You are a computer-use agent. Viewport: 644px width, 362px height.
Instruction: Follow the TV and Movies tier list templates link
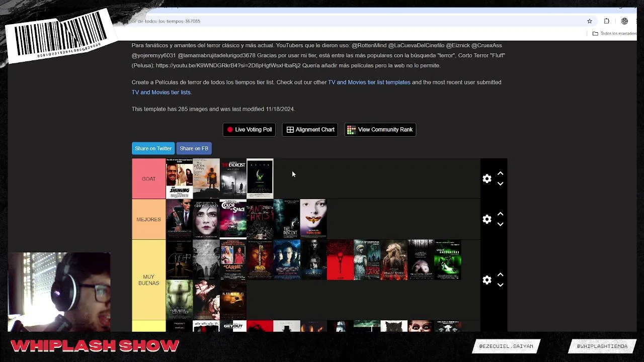point(369,82)
